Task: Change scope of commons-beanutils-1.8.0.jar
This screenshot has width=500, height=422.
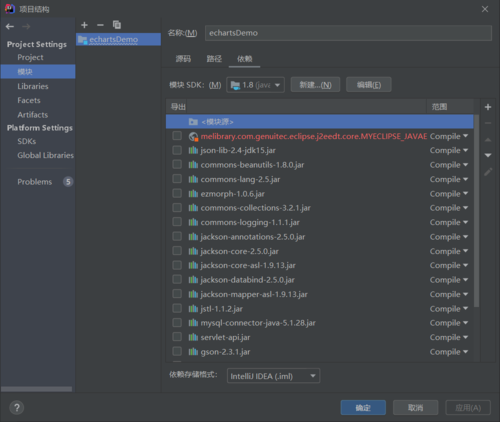Action: [x=449, y=165]
